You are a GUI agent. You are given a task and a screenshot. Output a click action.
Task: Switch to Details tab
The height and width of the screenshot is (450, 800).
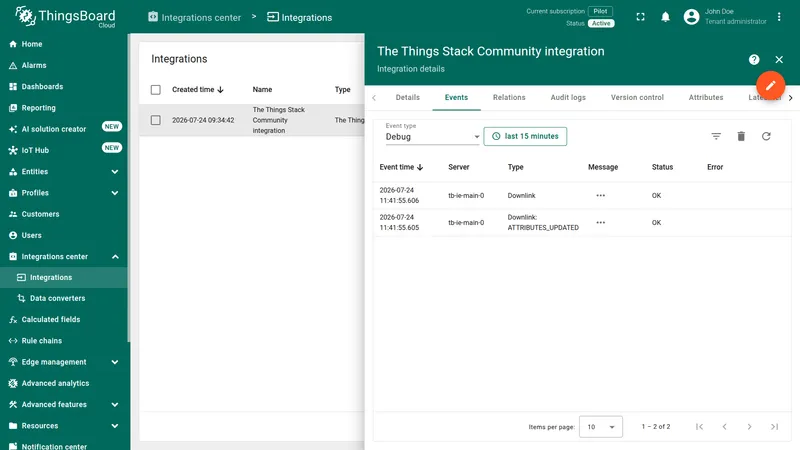pyautogui.click(x=408, y=97)
